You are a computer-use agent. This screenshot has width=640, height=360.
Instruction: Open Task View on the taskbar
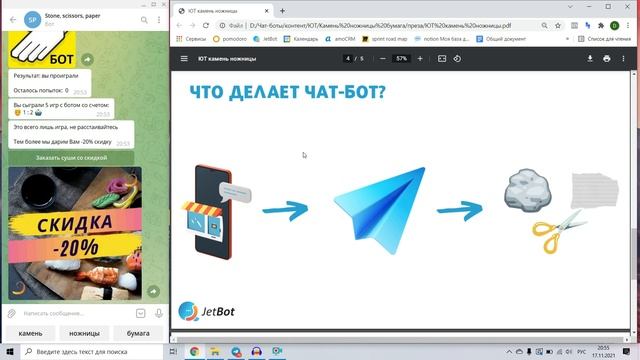click(x=173, y=351)
